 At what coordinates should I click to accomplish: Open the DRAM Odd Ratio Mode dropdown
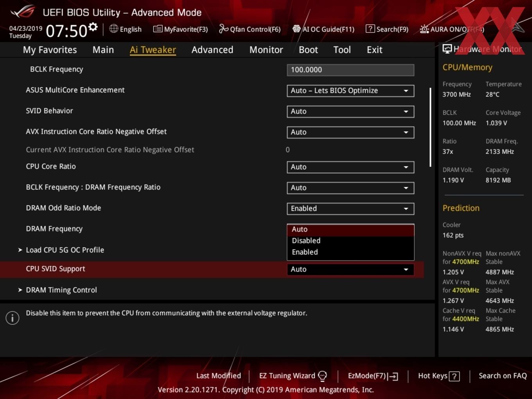coord(350,208)
